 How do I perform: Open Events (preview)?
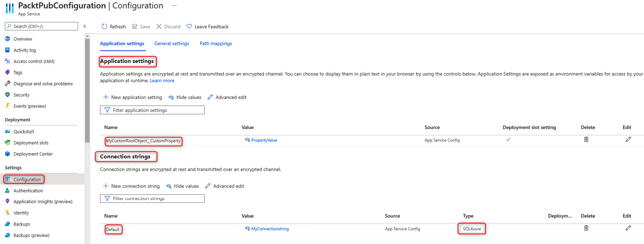click(30, 106)
